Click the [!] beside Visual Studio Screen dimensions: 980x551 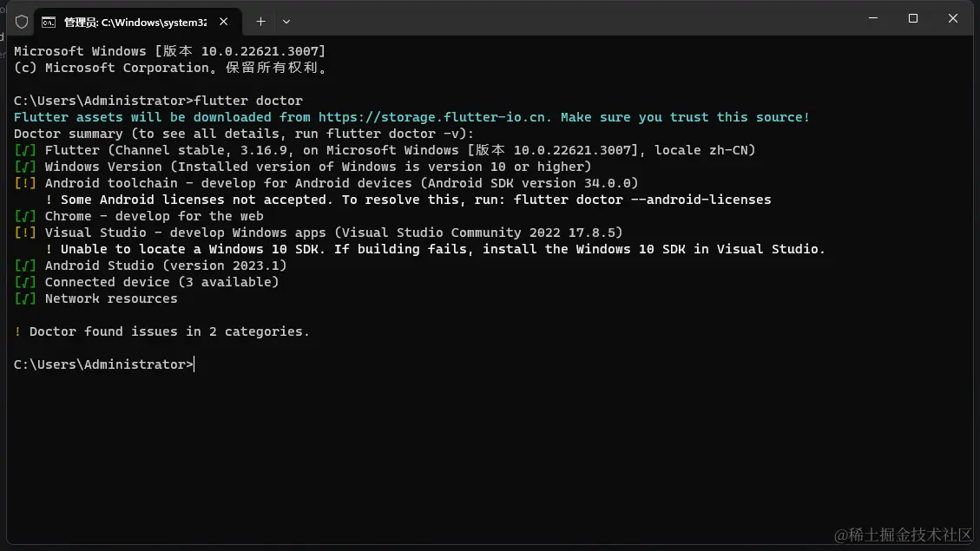coord(23,232)
